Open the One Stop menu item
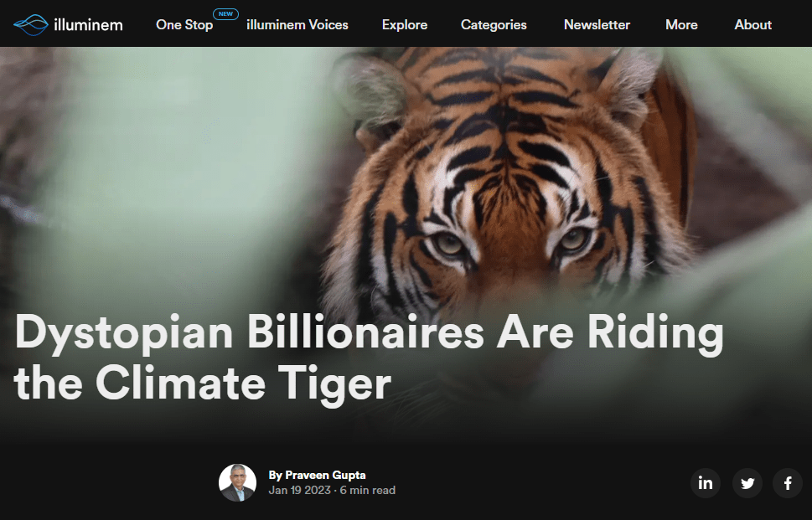The image size is (812, 520). pyautogui.click(x=184, y=25)
